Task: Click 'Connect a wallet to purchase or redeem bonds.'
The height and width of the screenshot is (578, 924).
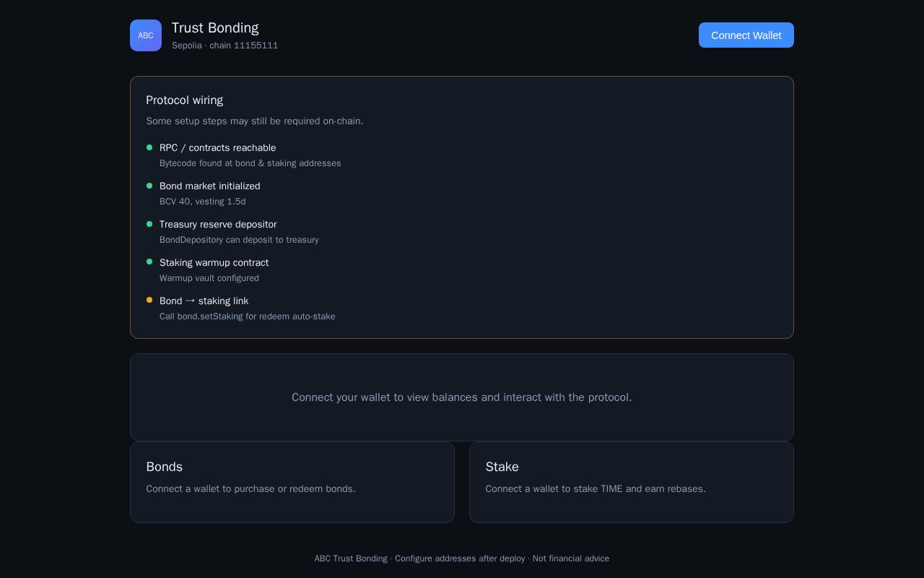Action: 251,489
